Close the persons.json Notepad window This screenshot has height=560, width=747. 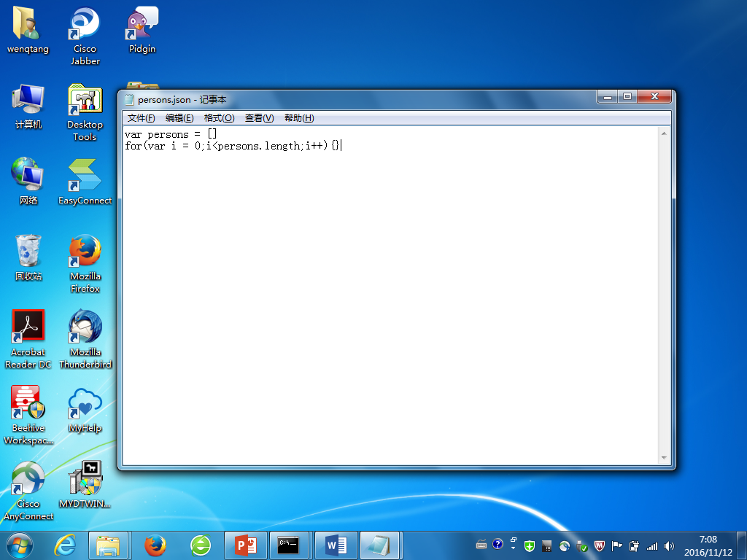654,97
